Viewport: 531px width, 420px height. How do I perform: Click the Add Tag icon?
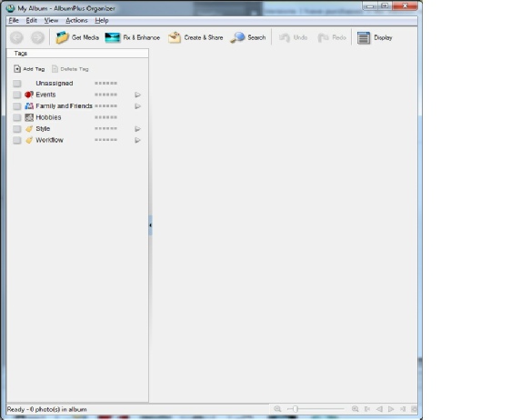[x=17, y=69]
